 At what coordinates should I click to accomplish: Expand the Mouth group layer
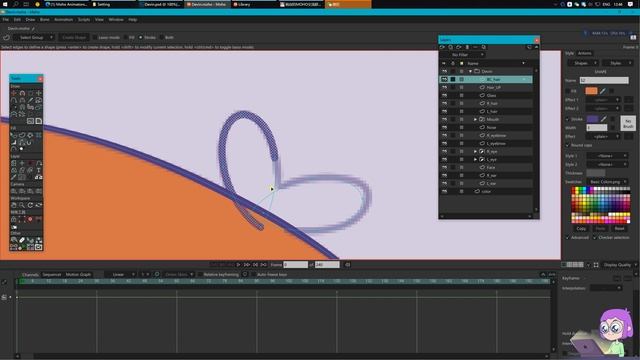475,120
